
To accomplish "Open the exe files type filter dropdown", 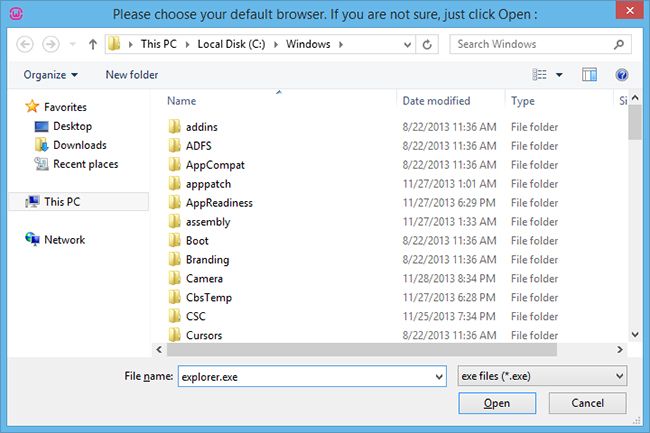I will click(542, 376).
